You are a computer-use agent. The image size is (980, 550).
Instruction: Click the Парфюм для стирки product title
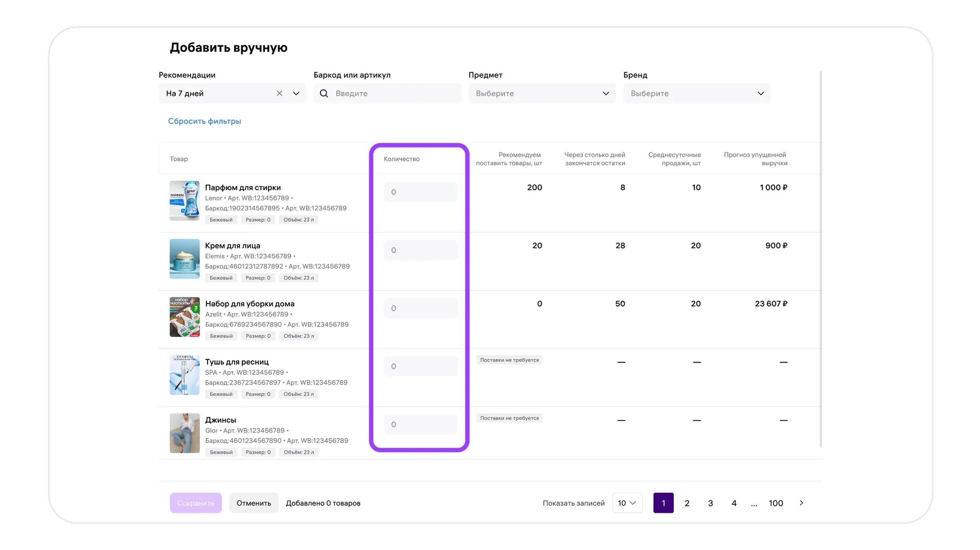243,188
